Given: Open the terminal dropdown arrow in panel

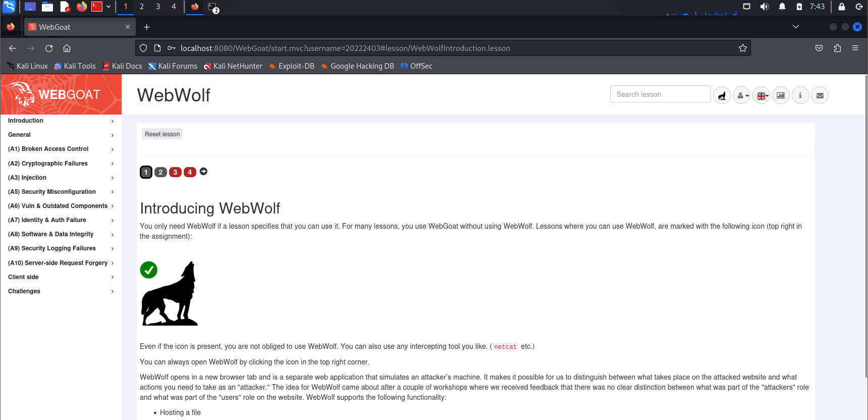Looking at the screenshot, I should pyautogui.click(x=108, y=7).
